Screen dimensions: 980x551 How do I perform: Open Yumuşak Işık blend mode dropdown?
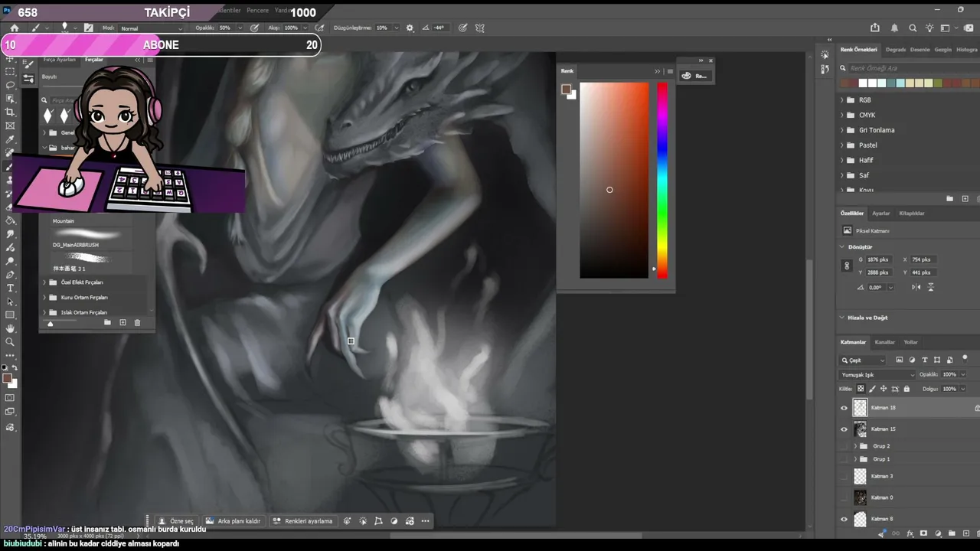(877, 375)
